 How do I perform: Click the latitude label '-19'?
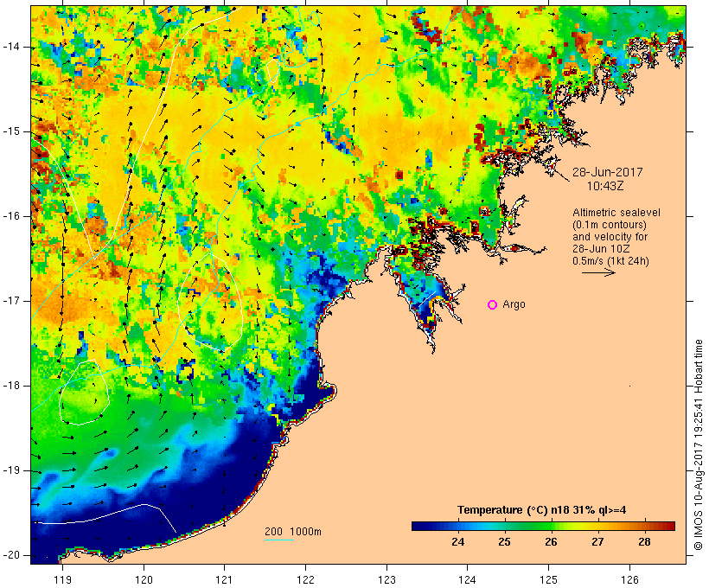(11, 470)
